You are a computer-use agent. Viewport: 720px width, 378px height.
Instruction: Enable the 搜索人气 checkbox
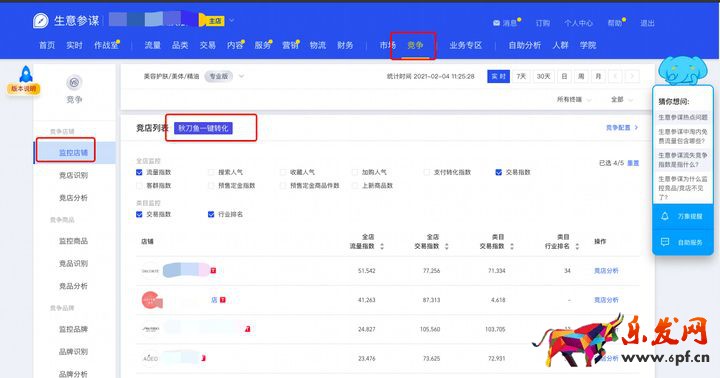click(x=211, y=172)
